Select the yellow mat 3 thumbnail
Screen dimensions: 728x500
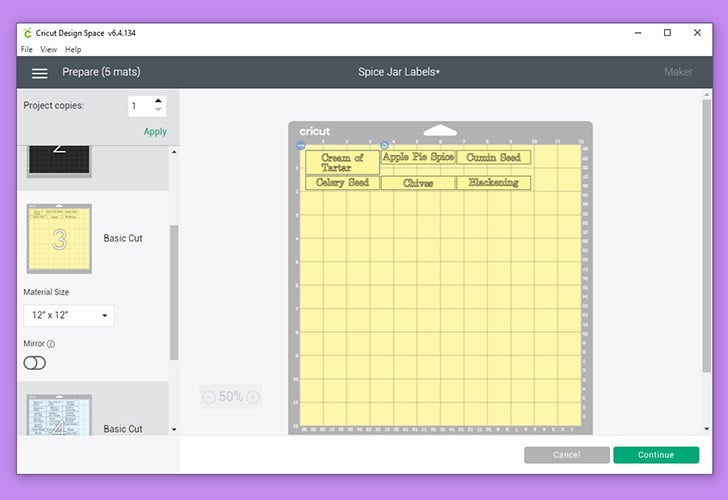[59, 239]
